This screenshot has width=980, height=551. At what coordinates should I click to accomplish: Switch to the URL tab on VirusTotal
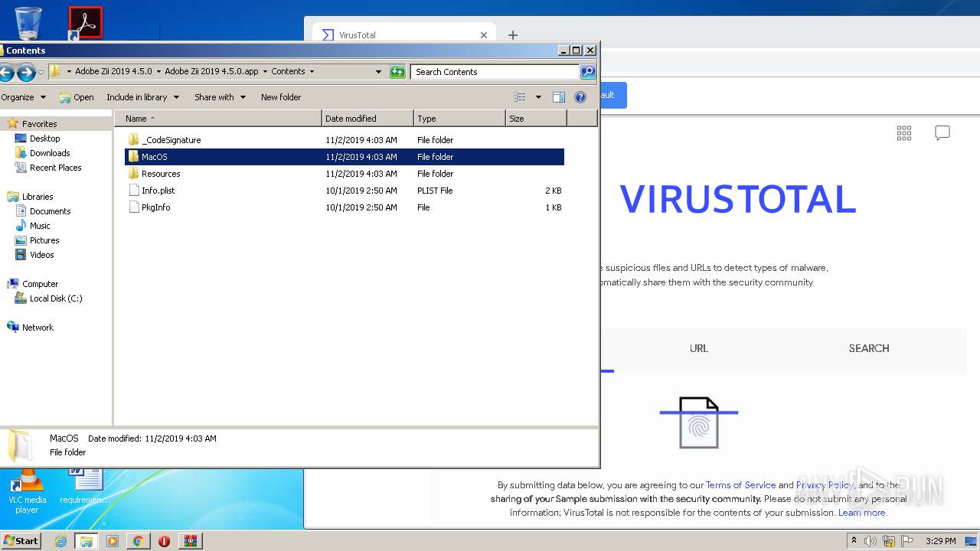699,348
